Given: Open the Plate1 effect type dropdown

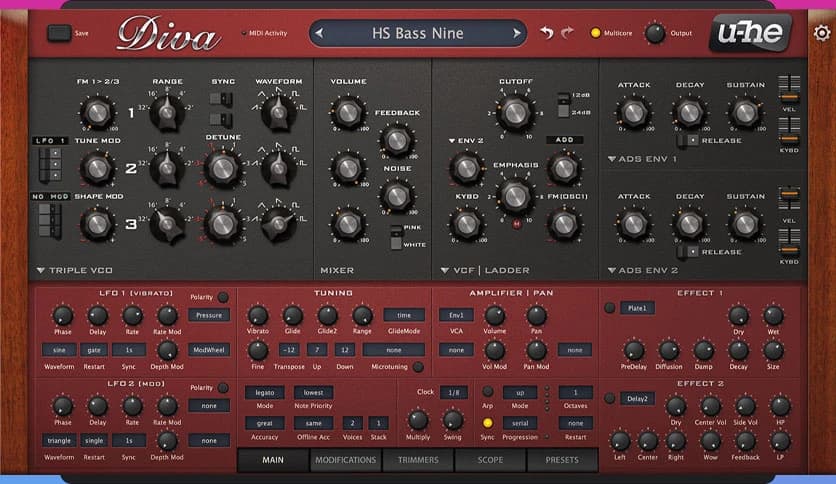Looking at the screenshot, I should [x=637, y=308].
